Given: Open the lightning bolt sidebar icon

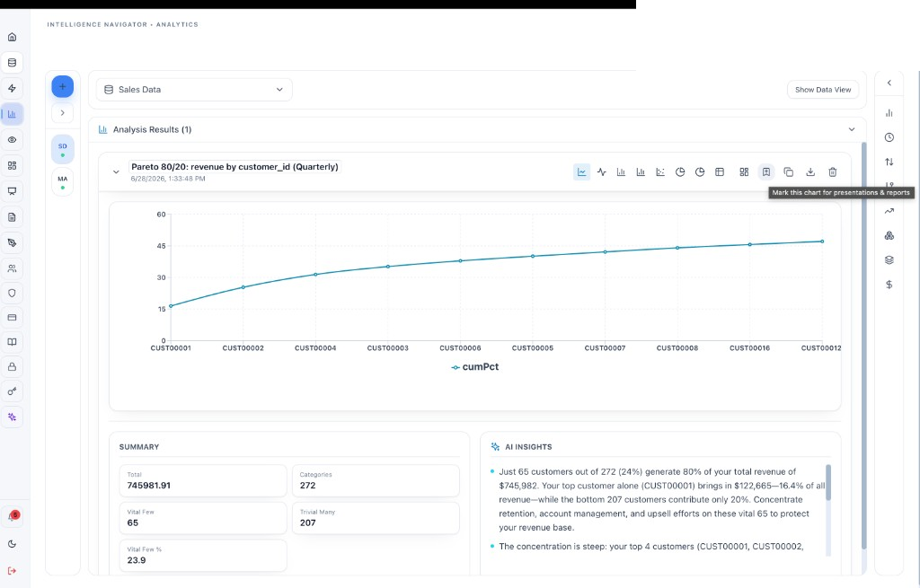Looking at the screenshot, I should tap(12, 89).
